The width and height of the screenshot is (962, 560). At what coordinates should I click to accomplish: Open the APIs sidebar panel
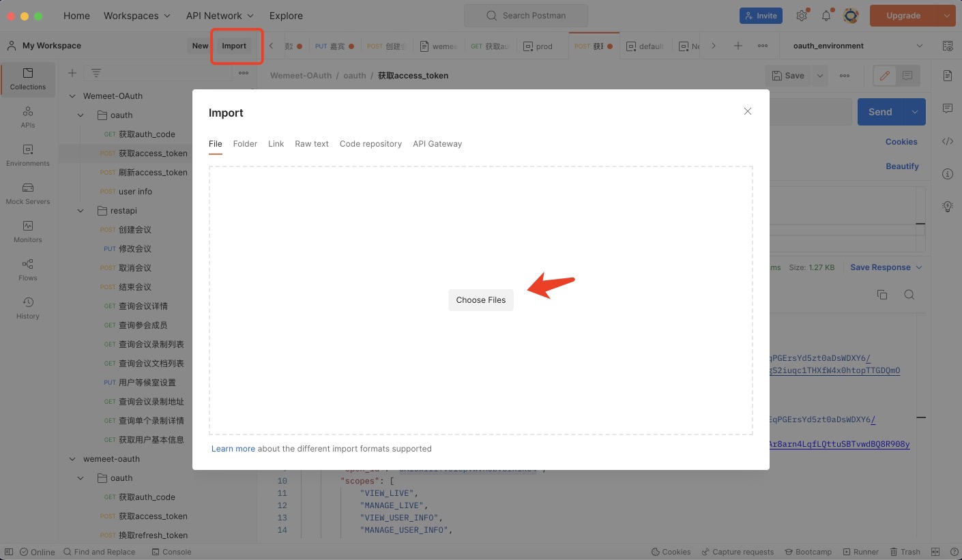click(28, 117)
